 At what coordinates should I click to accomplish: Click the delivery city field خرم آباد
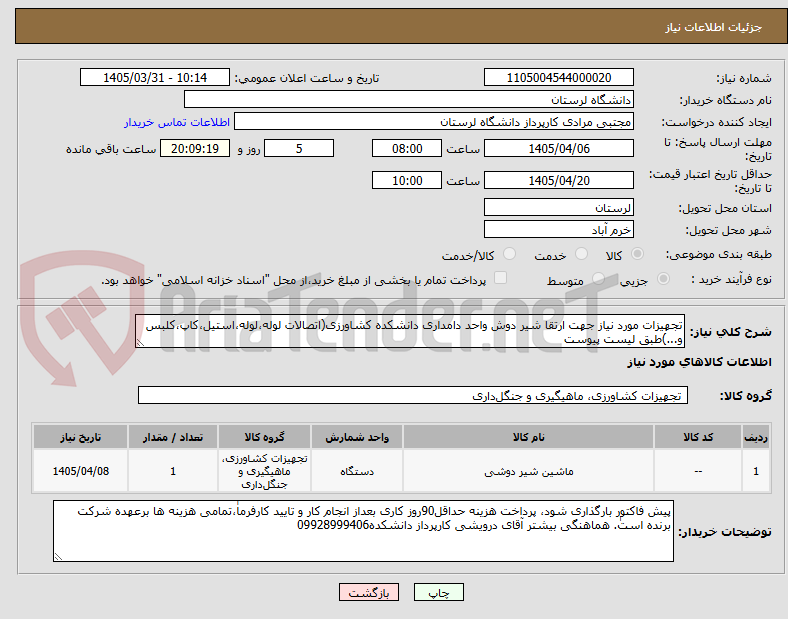coord(559,230)
